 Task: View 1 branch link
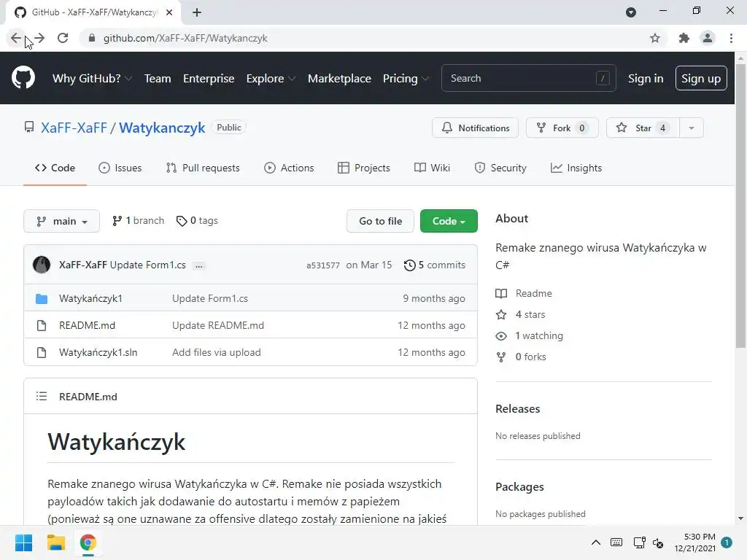point(138,220)
